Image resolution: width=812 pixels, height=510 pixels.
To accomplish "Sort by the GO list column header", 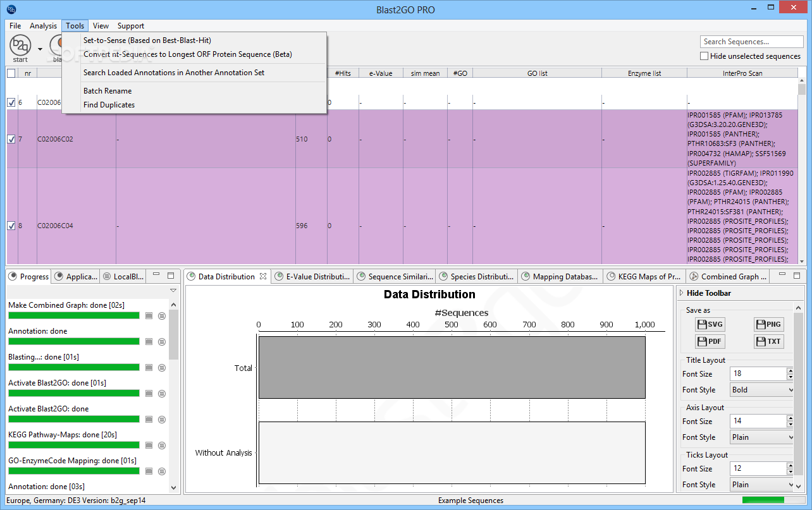I will pos(537,73).
